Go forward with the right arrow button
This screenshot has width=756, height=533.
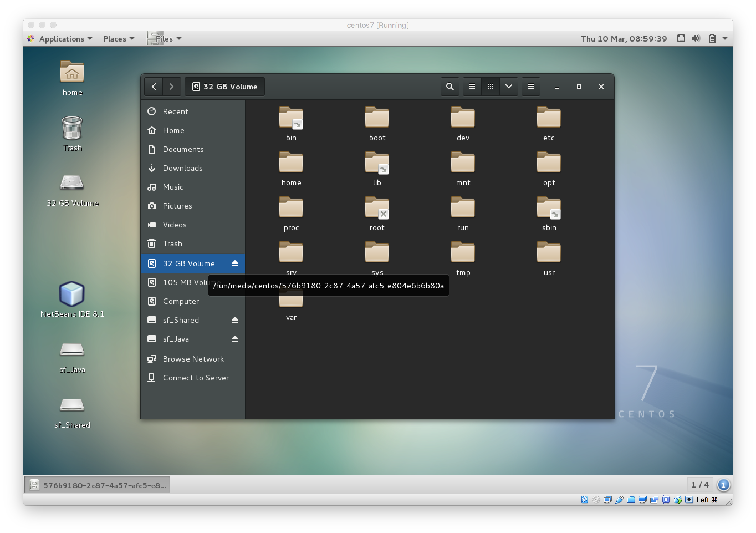click(x=172, y=87)
